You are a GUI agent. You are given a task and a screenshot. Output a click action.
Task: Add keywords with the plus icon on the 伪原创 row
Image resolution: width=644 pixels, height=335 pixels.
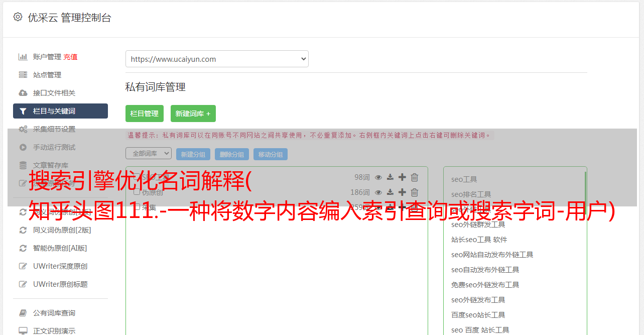point(402,192)
